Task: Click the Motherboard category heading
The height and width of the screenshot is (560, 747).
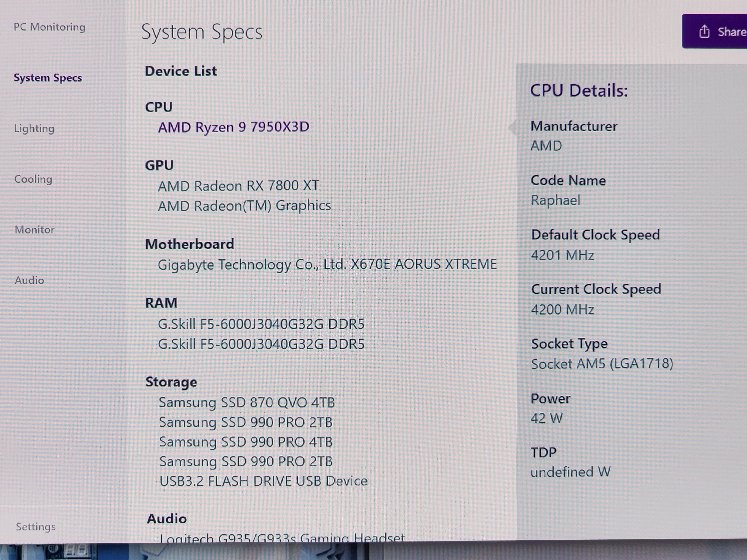Action: coord(189,244)
